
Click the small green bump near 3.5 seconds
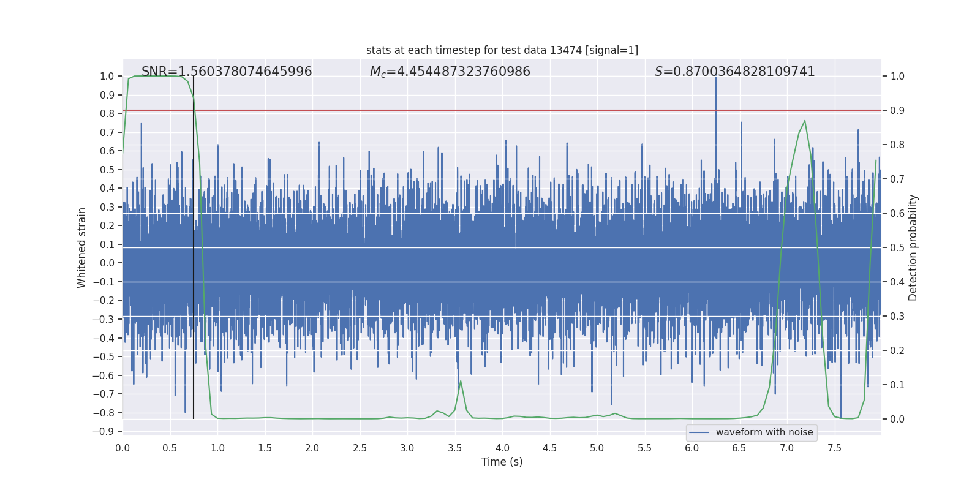[x=461, y=382]
